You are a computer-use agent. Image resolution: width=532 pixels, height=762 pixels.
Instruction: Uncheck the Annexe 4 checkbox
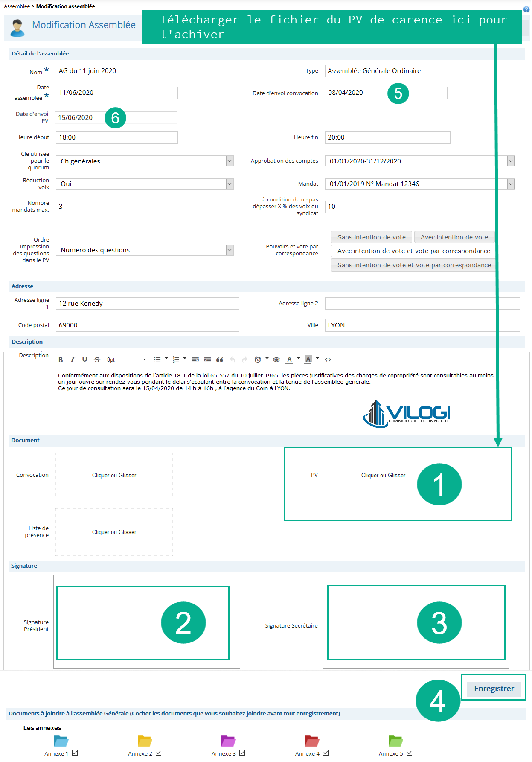tap(326, 753)
